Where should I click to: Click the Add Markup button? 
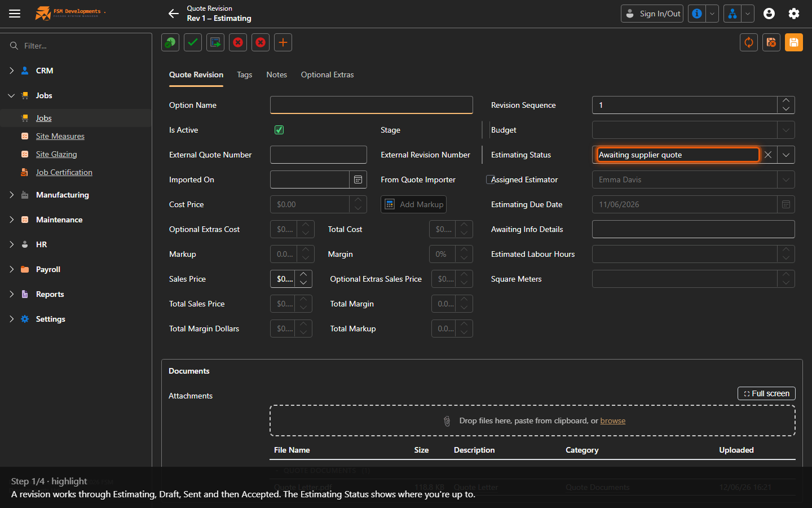pyautogui.click(x=414, y=204)
